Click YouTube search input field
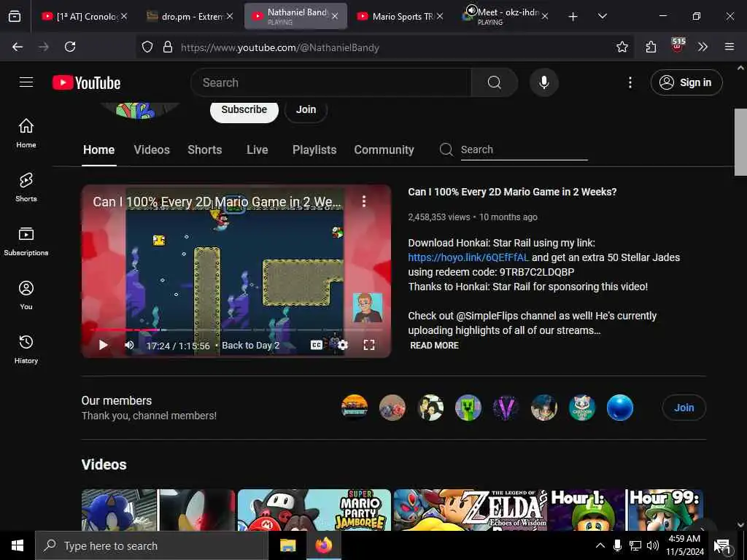Screen dimensions: 747x560 (331, 82)
